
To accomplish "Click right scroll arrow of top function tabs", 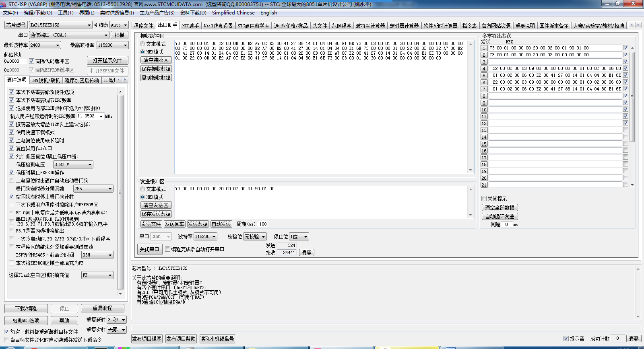I will point(638,25).
